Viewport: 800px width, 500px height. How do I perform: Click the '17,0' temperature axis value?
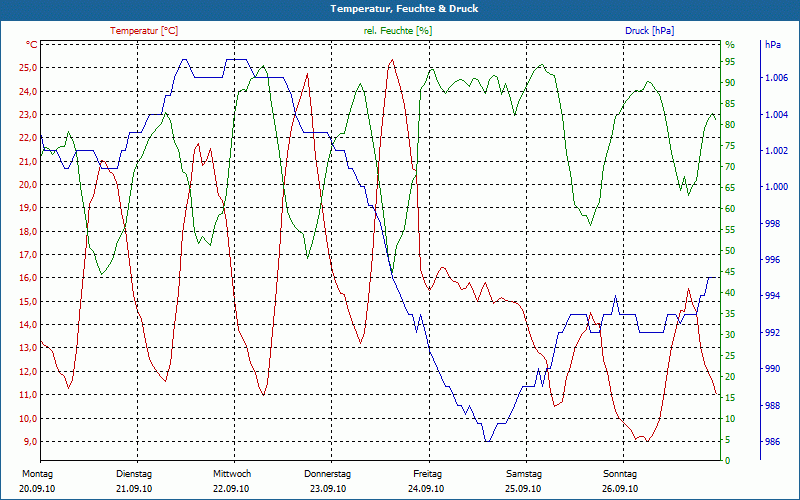click(x=29, y=255)
